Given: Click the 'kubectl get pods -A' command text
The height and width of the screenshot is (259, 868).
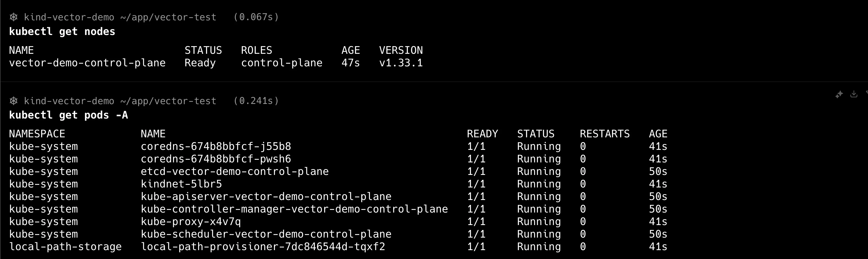Looking at the screenshot, I should coord(68,115).
